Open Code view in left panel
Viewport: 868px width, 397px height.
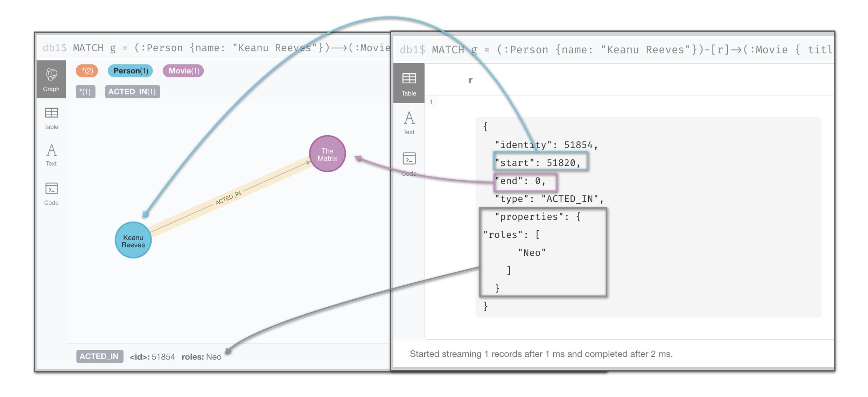(51, 194)
